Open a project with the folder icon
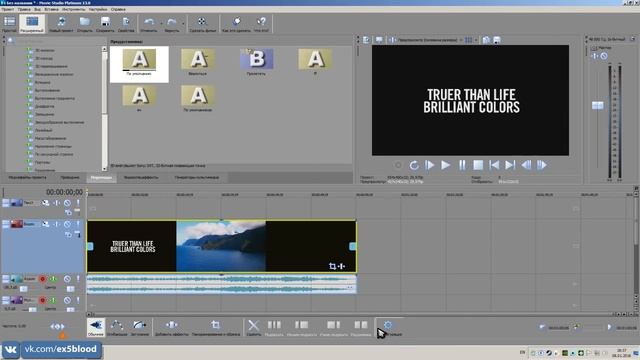This screenshot has height=360, width=640. point(85,24)
